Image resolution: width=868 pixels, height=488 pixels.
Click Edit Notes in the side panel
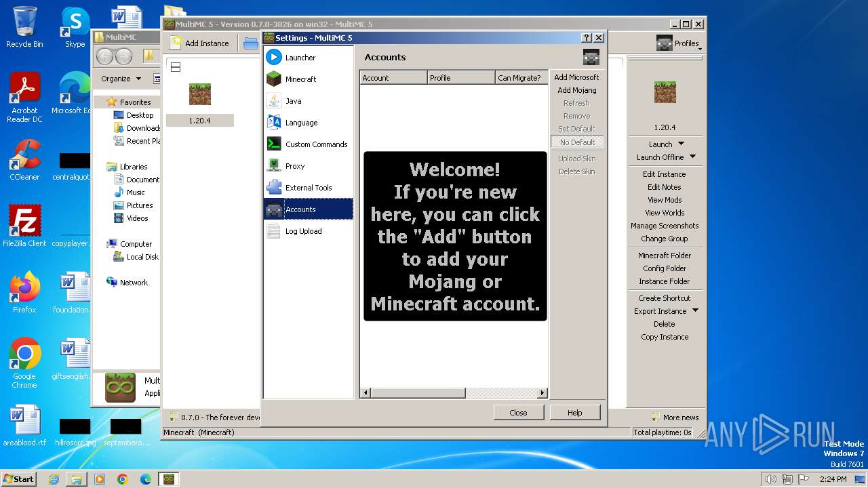coord(664,187)
